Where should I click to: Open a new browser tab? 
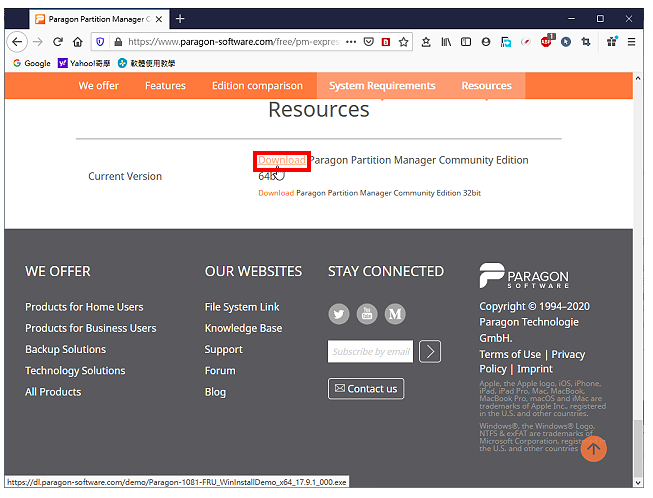point(180,19)
